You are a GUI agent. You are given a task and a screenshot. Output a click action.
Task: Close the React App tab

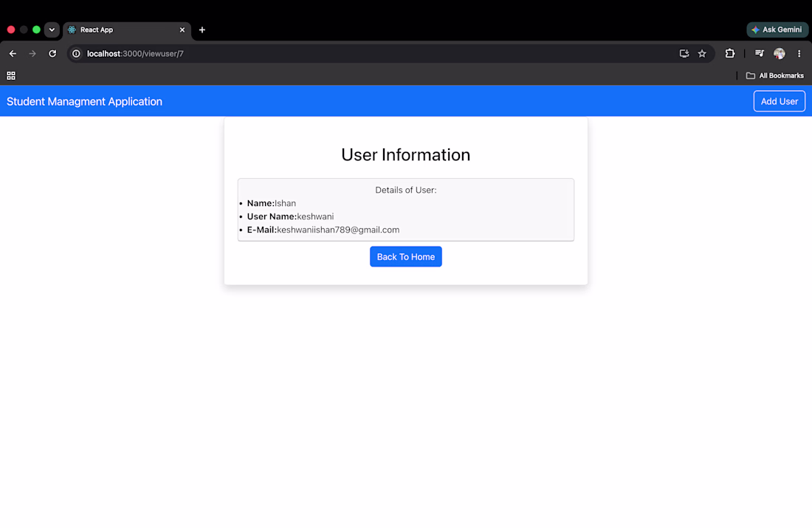[182, 30]
